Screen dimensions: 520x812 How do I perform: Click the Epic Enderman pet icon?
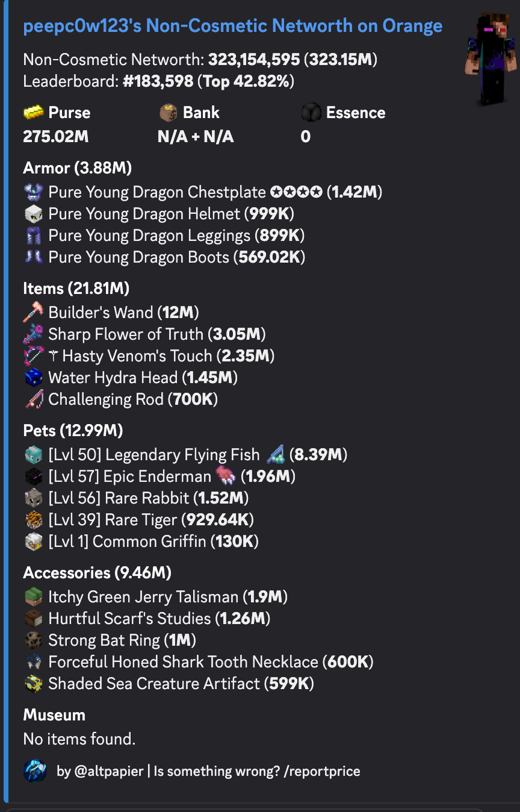33,476
